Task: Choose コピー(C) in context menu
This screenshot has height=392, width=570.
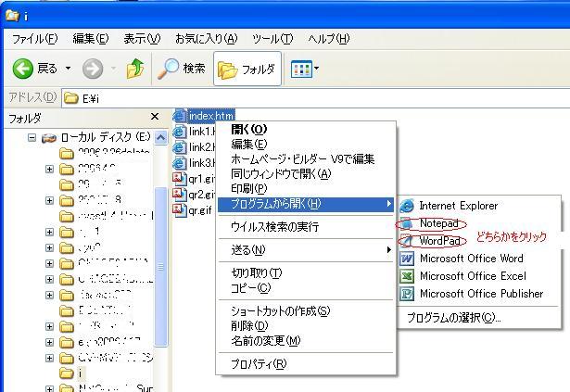Action: coord(306,288)
